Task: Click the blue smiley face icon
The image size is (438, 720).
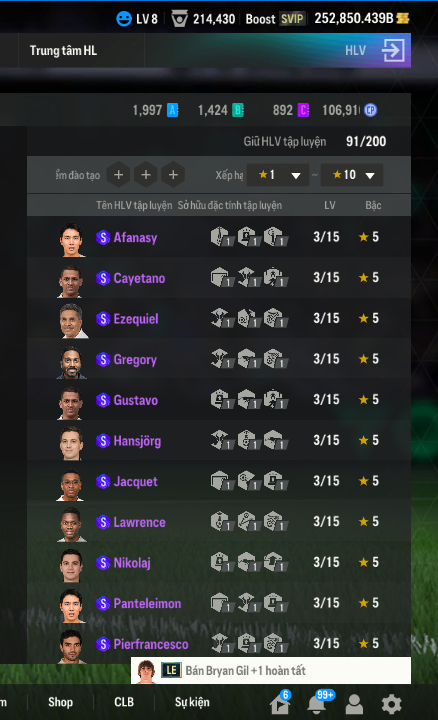Action: coord(124,19)
